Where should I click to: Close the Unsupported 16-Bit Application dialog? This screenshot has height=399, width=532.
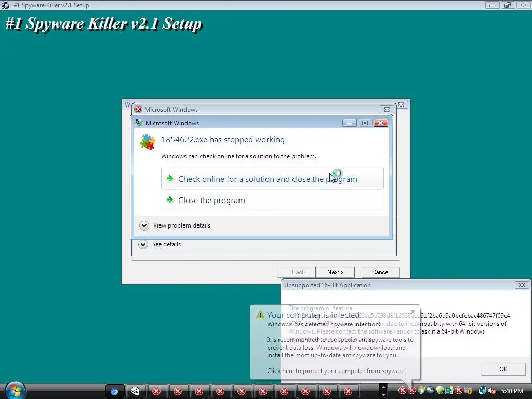point(522,285)
